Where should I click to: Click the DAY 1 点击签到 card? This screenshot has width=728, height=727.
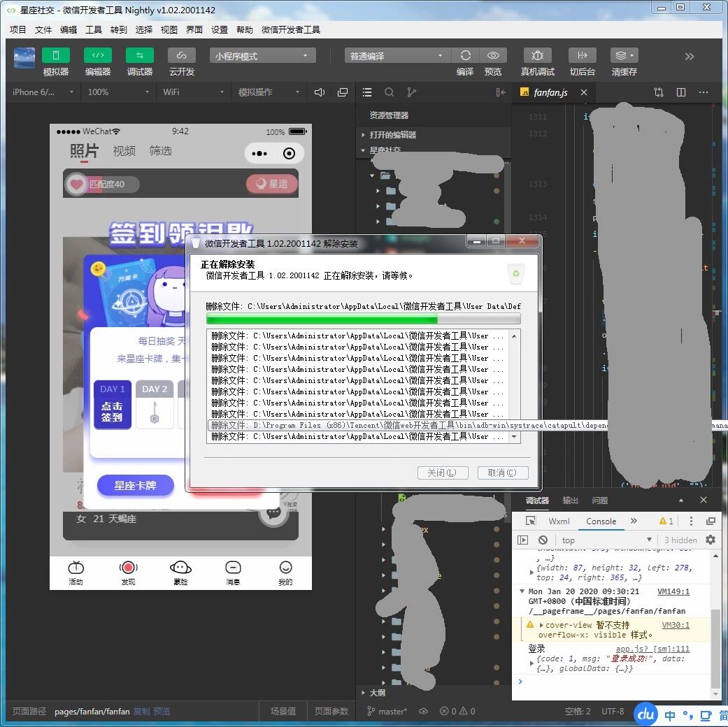tap(113, 404)
